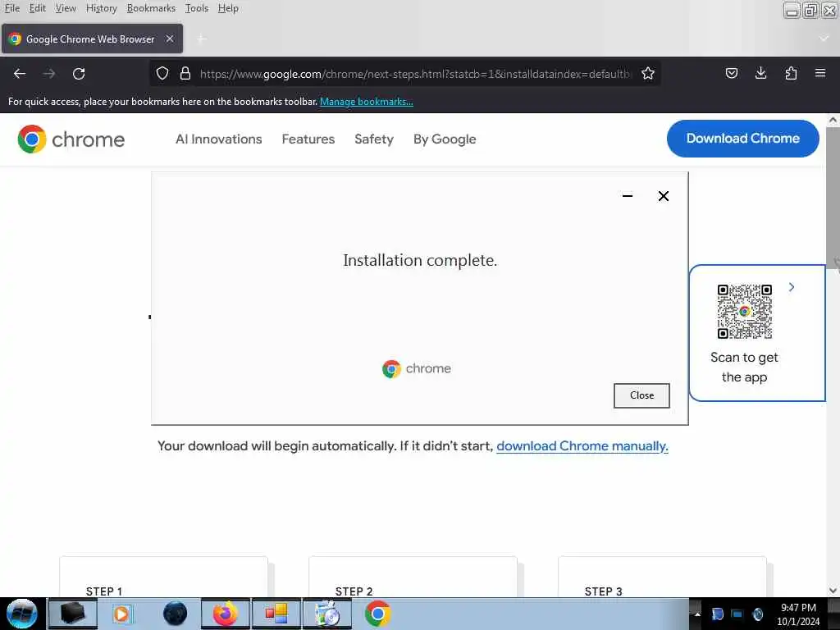Image resolution: width=840 pixels, height=630 pixels.
Task: Open AI Innovations nav item
Action: pos(218,139)
